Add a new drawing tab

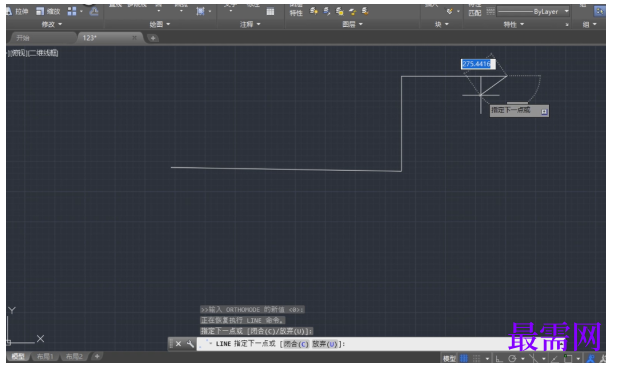(x=153, y=38)
